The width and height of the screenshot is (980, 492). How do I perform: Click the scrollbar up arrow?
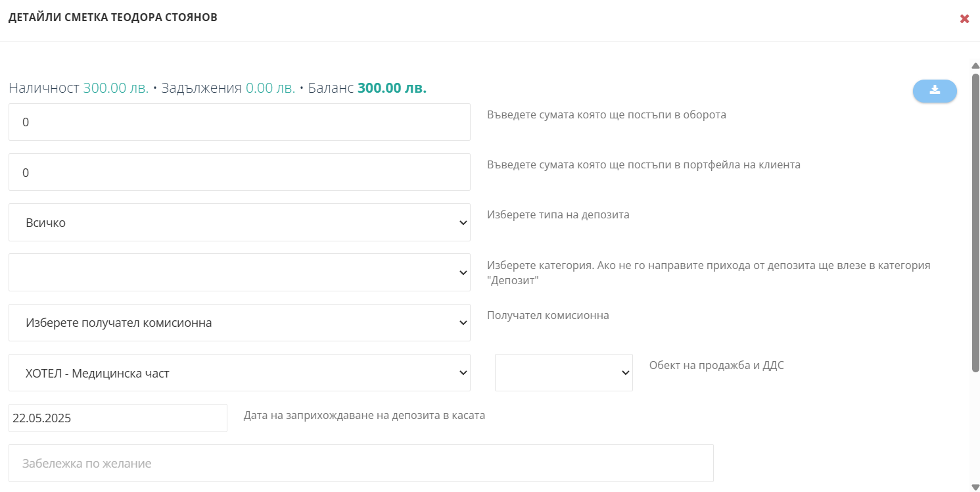[x=975, y=66]
